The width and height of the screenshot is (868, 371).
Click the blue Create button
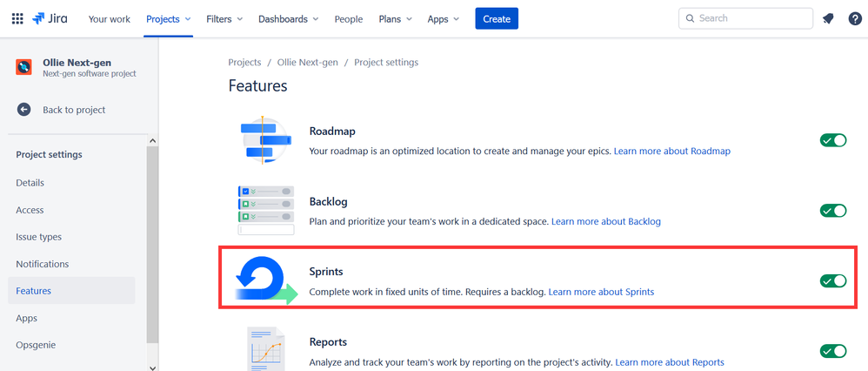(497, 19)
